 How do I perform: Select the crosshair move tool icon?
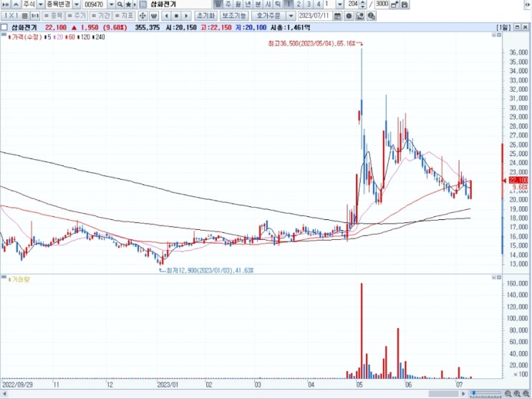pos(142,16)
